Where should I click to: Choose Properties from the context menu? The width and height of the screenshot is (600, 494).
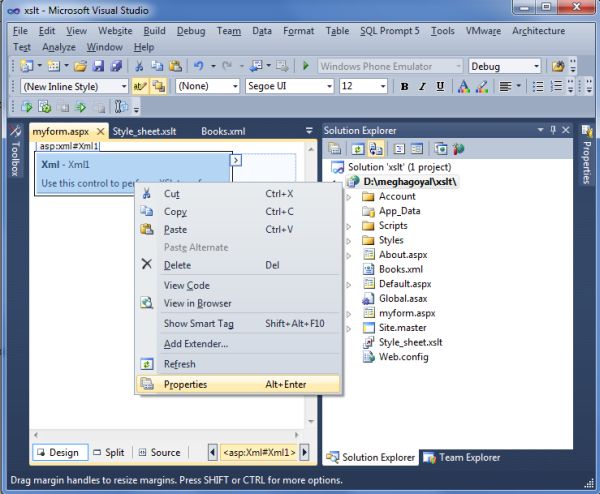(x=238, y=384)
